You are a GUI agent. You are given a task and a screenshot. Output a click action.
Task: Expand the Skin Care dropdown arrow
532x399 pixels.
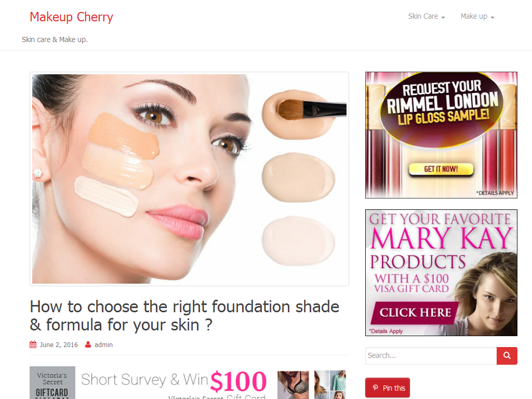coord(443,17)
